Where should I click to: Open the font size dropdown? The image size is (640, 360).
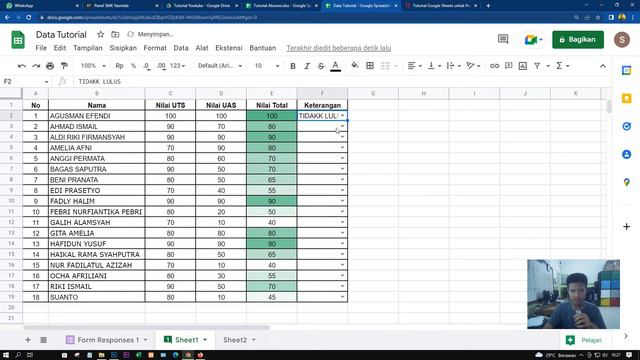coord(267,66)
